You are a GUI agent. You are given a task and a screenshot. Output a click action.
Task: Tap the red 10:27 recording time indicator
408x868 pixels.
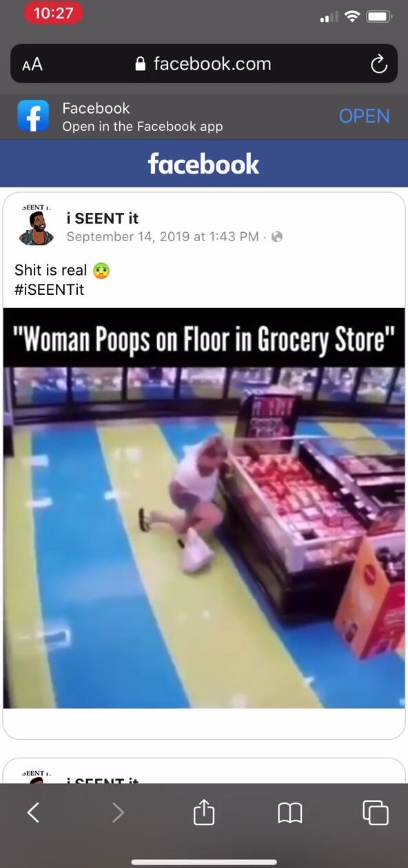53,13
